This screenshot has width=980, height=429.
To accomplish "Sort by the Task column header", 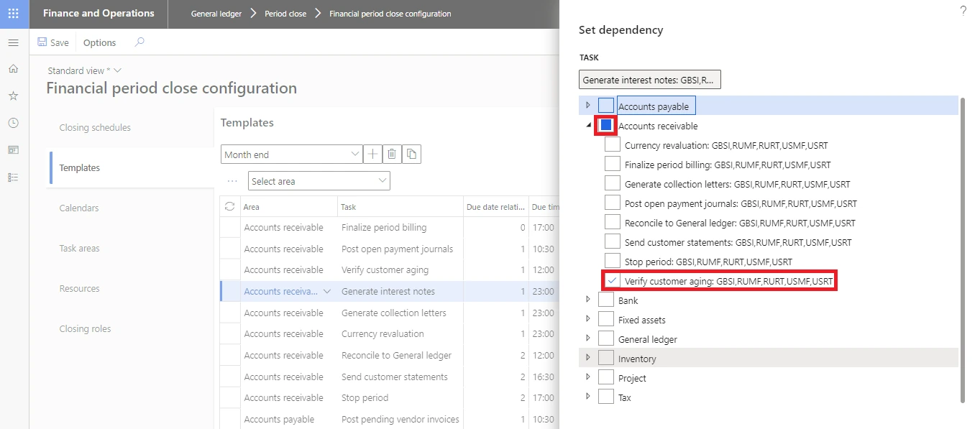I will click(400, 206).
